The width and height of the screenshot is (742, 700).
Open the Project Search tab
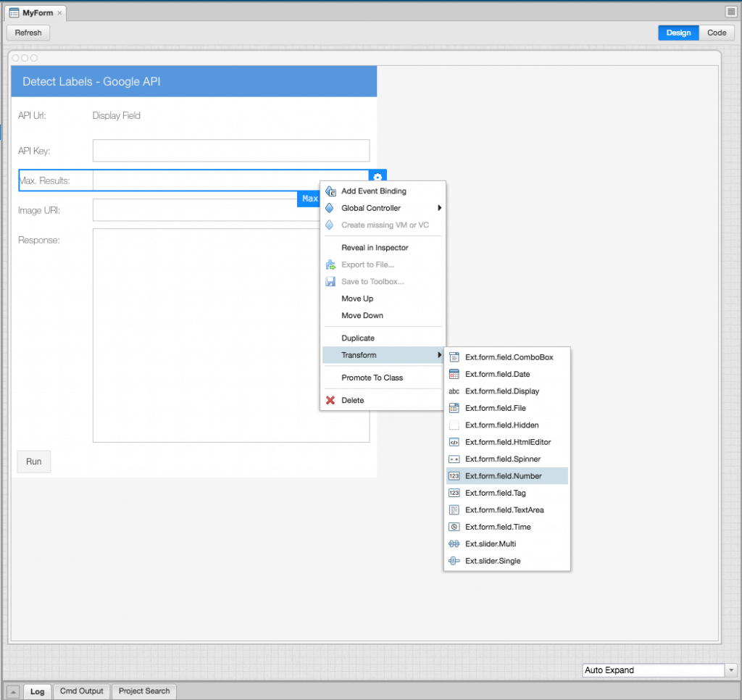pyautogui.click(x=144, y=691)
